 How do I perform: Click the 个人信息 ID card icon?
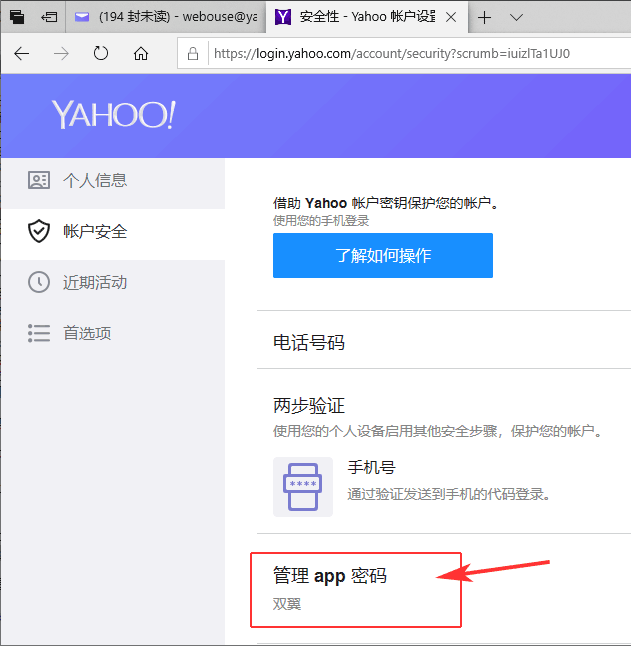coord(39,180)
